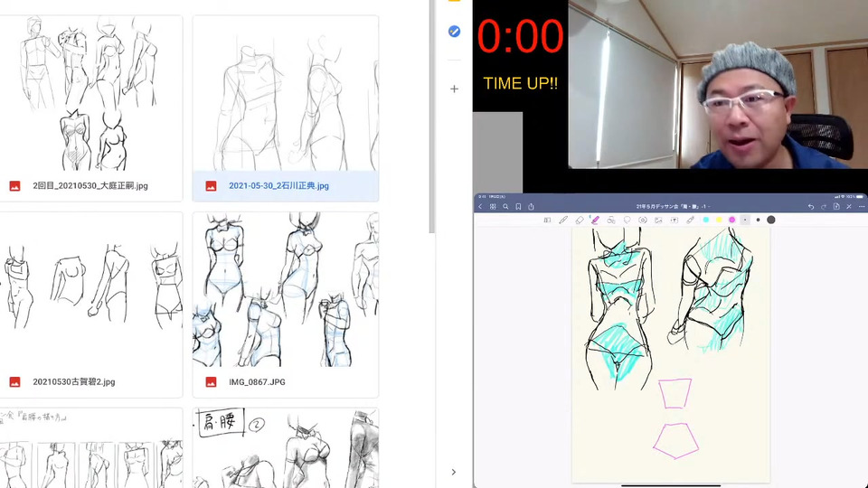Select file name IMG_0867.JPG
868x488 pixels.
[258, 381]
